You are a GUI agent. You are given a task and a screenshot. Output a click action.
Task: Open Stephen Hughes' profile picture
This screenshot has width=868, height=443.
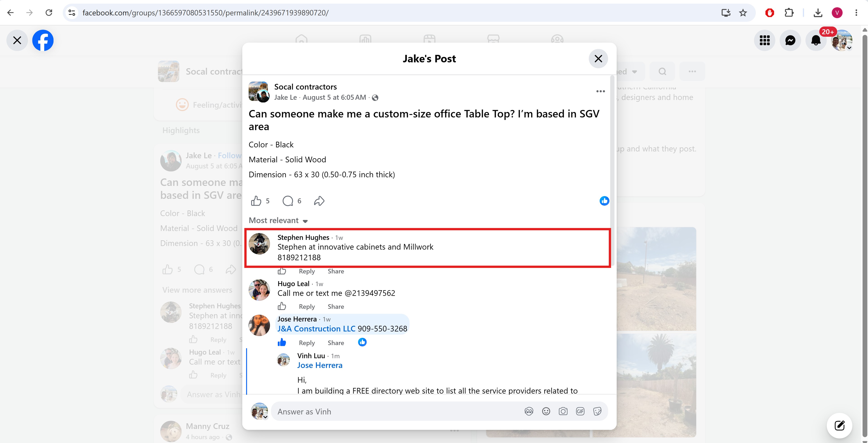tap(259, 243)
